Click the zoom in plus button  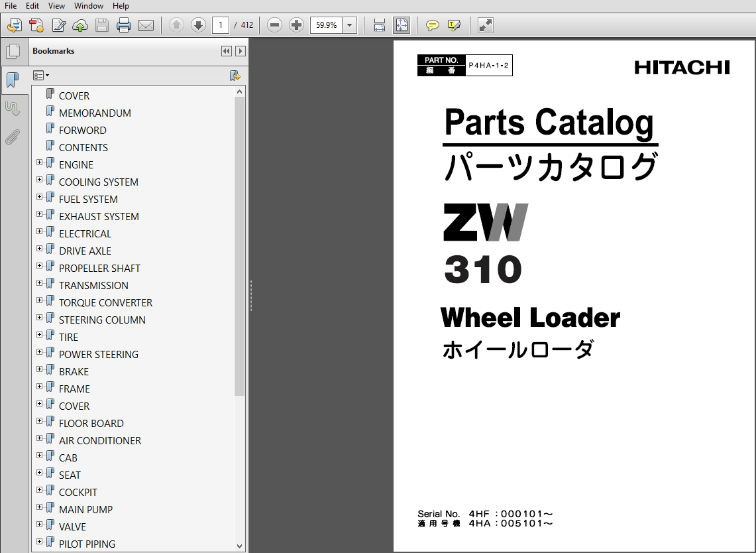(x=296, y=25)
